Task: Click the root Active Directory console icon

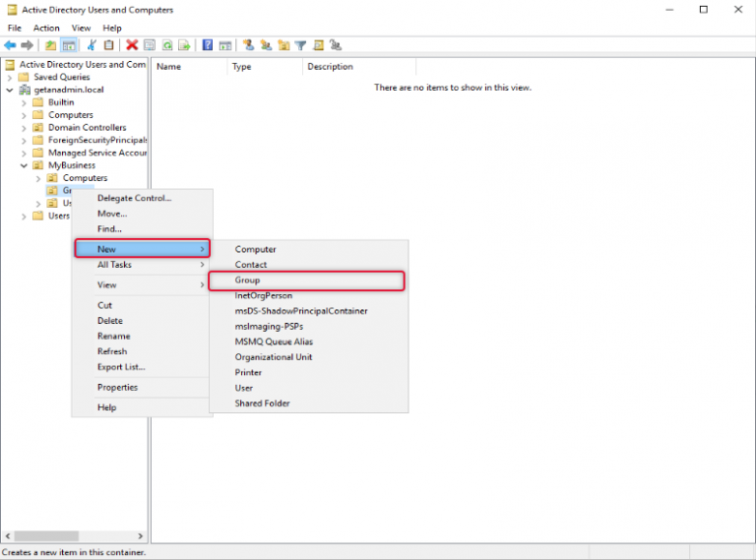Action: click(x=10, y=65)
